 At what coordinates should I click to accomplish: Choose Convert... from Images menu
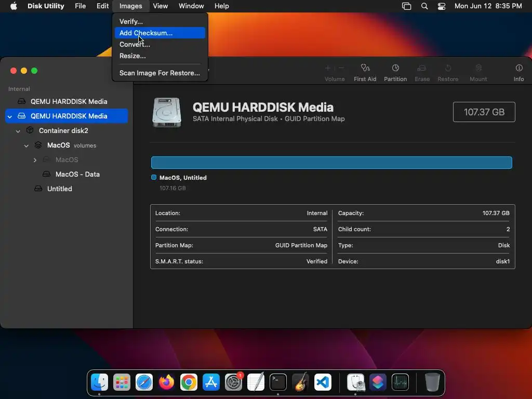click(160, 45)
